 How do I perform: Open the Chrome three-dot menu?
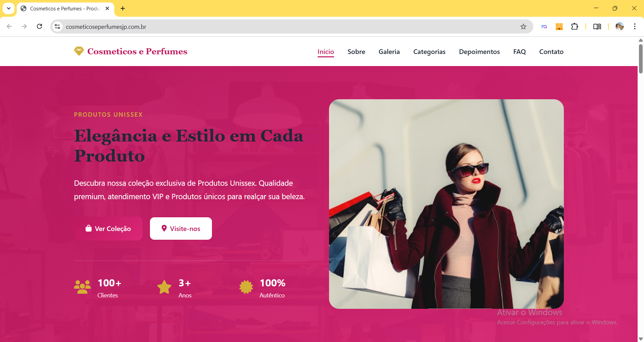[x=635, y=26]
